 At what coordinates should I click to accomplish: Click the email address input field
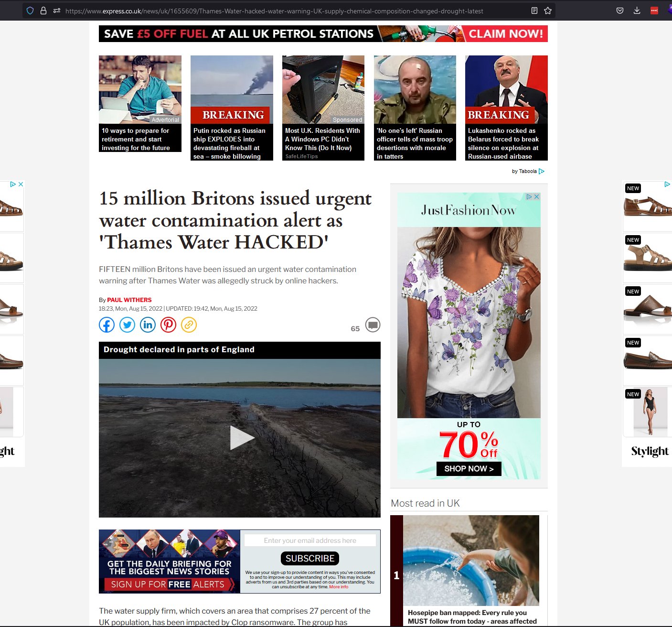(310, 541)
